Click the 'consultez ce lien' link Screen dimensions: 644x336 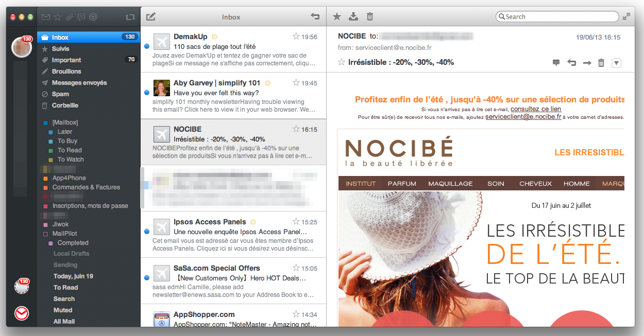click(x=536, y=109)
